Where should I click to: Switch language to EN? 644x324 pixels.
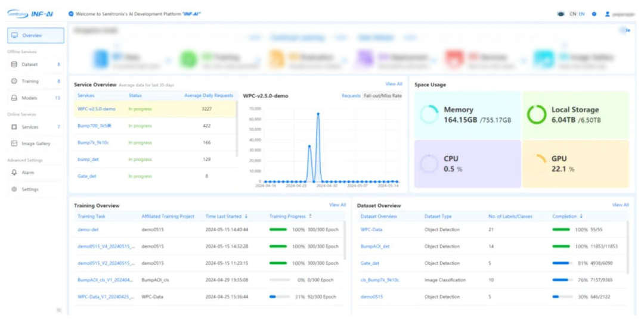581,14
